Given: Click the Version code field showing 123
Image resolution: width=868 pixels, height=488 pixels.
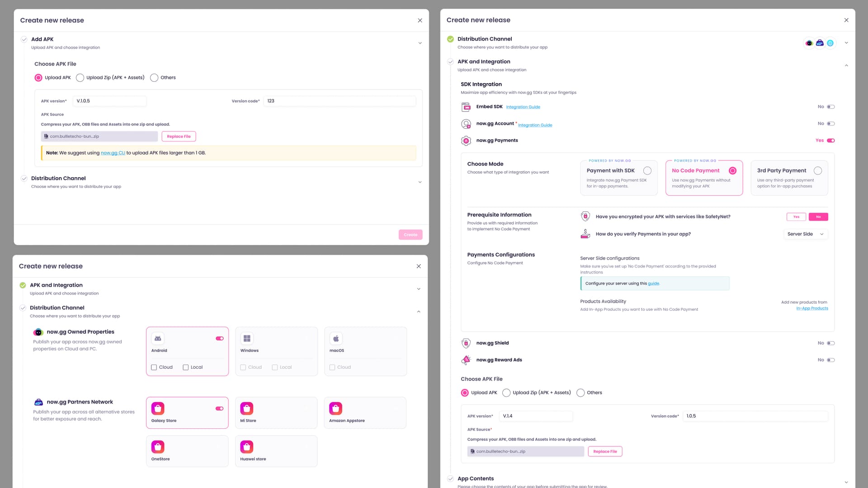Looking at the screenshot, I should point(340,101).
